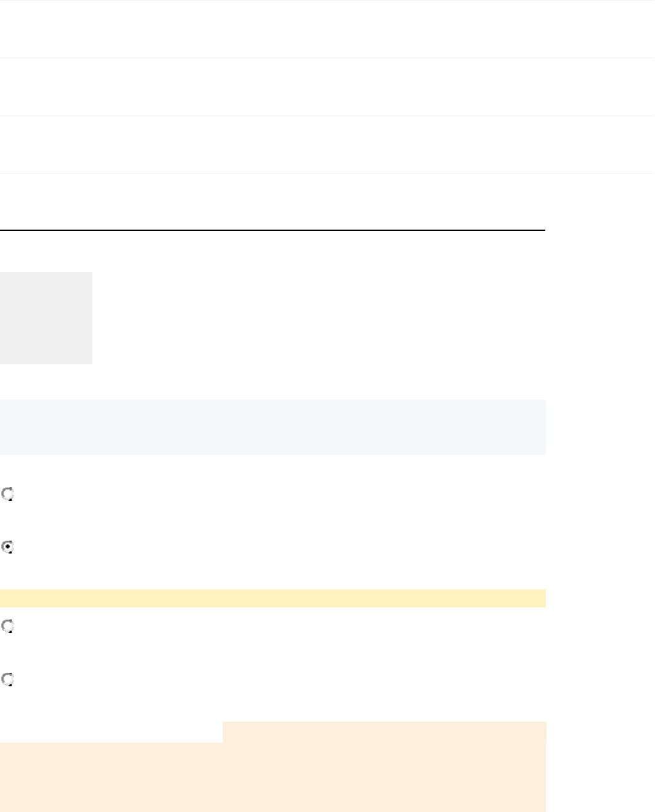The width and height of the screenshot is (655, 812).
Task: Click the white gap left of the beige raised section
Action: pos(110,732)
